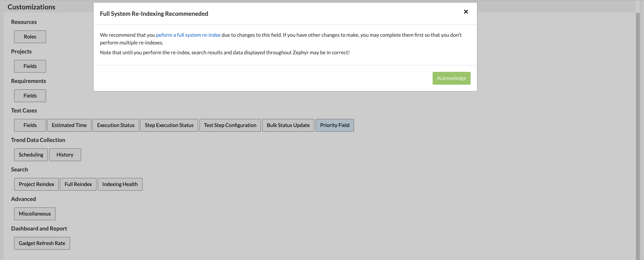Image resolution: width=644 pixels, height=260 pixels.
Task: Open the Roles button under Resources
Action: coord(30,37)
